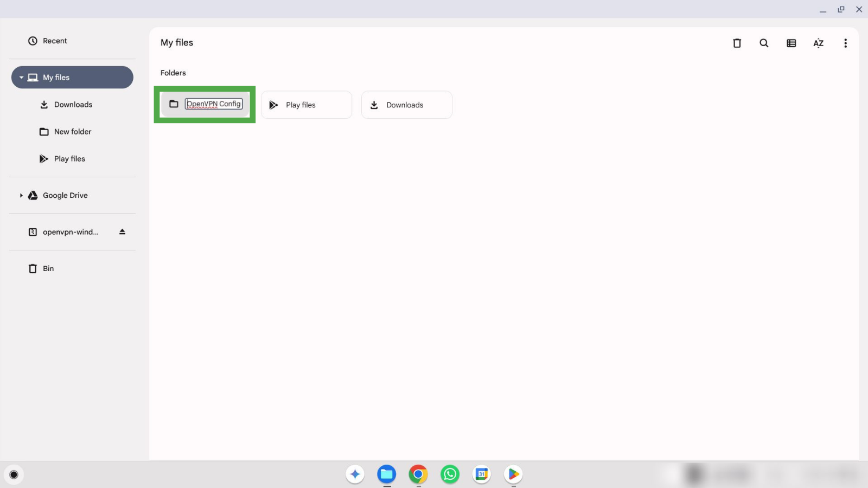This screenshot has height=488, width=868.
Task: Click the Play files tile icon
Action: [273, 105]
